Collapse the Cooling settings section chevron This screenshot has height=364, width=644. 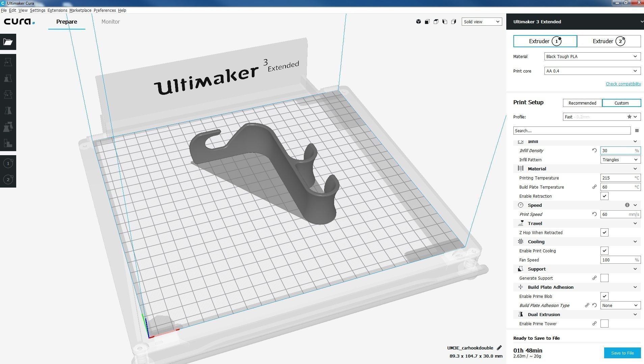(635, 242)
